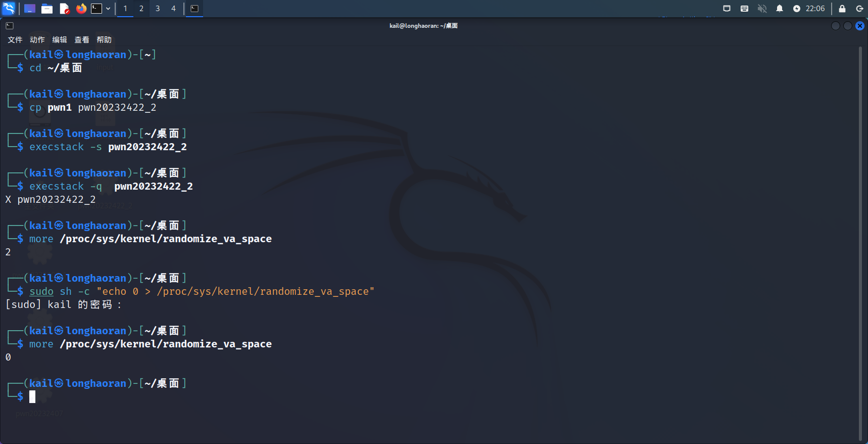Open the notifications bell icon
This screenshot has height=444, width=868.
[x=780, y=9]
